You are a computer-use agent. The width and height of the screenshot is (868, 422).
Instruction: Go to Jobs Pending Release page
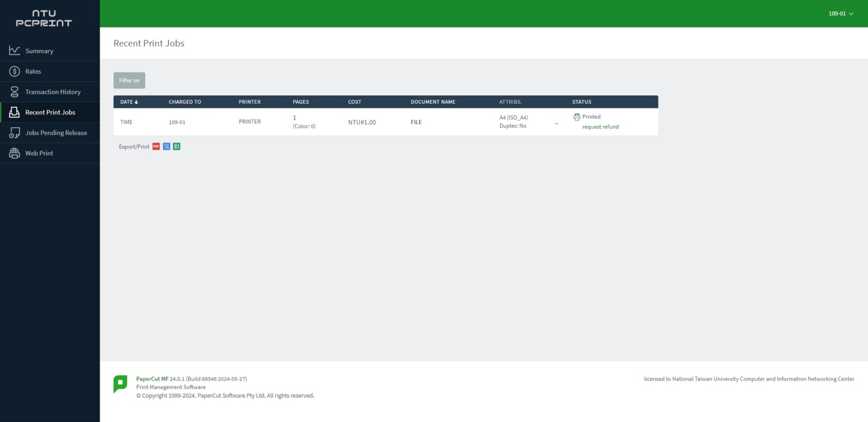pyautogui.click(x=56, y=133)
